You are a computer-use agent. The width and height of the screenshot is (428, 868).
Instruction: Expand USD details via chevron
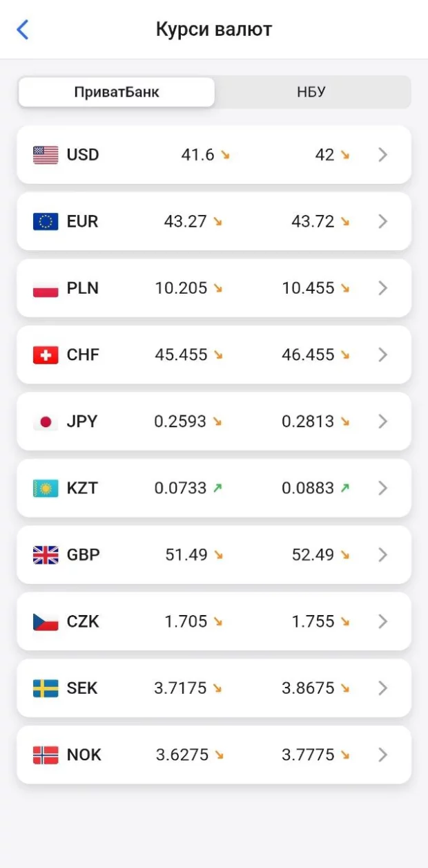click(x=383, y=155)
